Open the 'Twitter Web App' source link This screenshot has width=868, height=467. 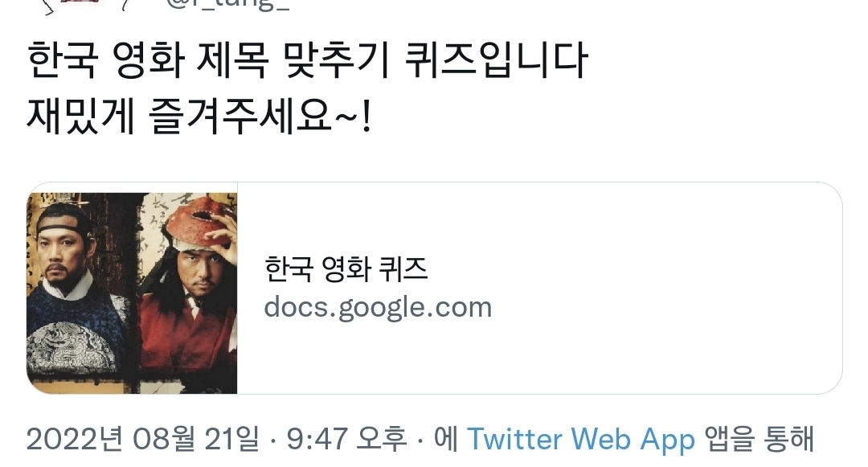(x=581, y=440)
